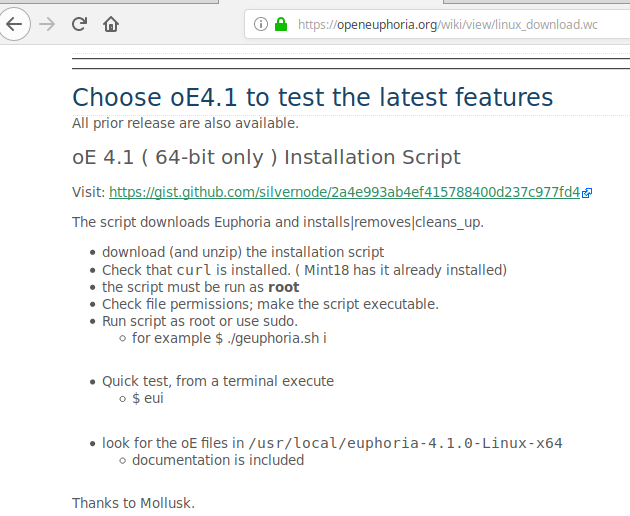630x516 pixels.
Task: Click the '$ eui' command text
Action: click(148, 398)
